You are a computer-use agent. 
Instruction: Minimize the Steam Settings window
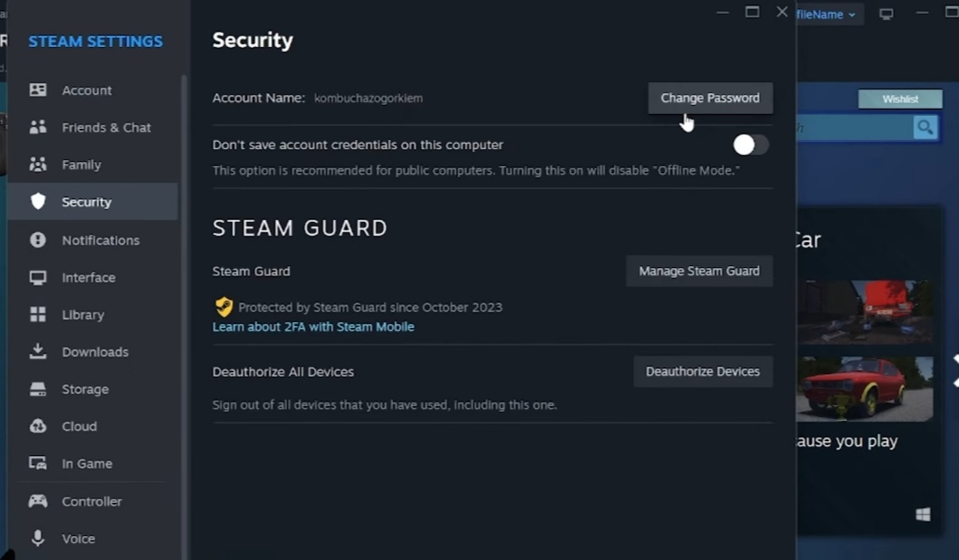tap(722, 12)
